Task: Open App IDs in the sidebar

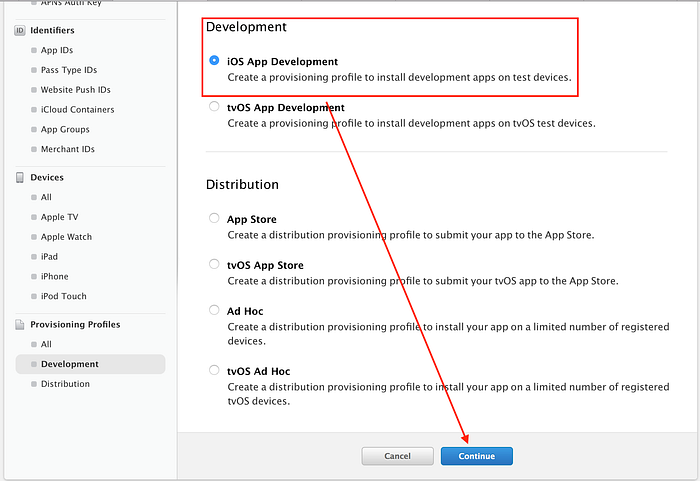Action: [57, 50]
